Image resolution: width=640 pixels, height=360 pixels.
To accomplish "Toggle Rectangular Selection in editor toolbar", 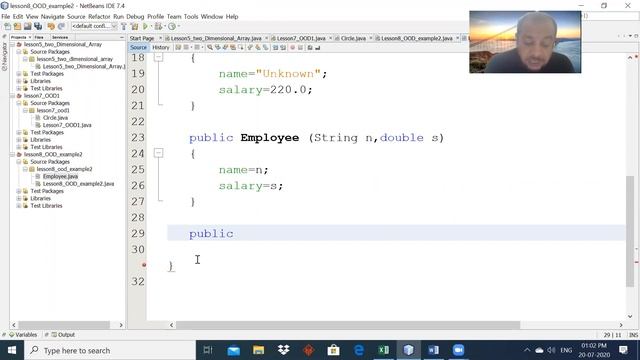I will [x=241, y=48].
